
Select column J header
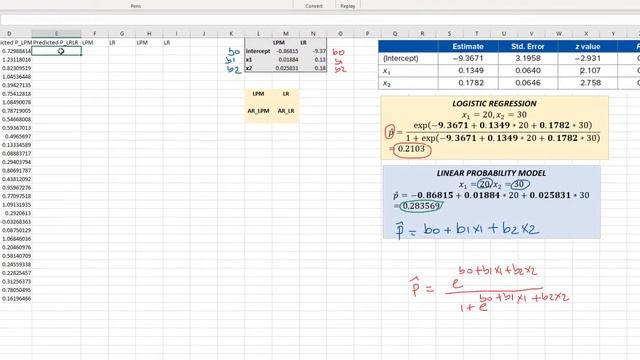[x=204, y=33]
